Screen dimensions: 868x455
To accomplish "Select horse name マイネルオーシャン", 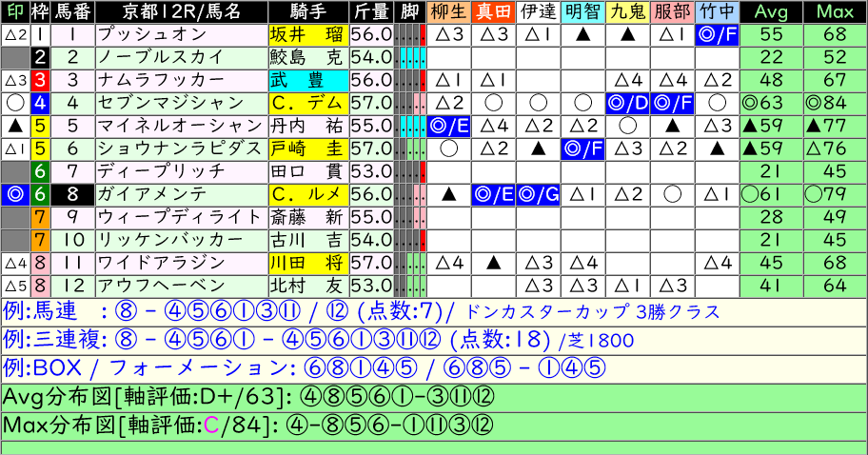I will coord(182,127).
